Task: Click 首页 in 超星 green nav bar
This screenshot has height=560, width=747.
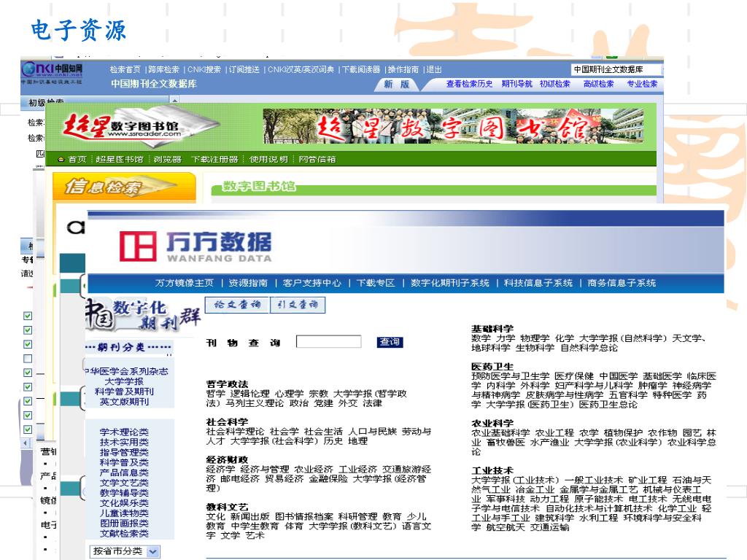Action: tap(77, 160)
